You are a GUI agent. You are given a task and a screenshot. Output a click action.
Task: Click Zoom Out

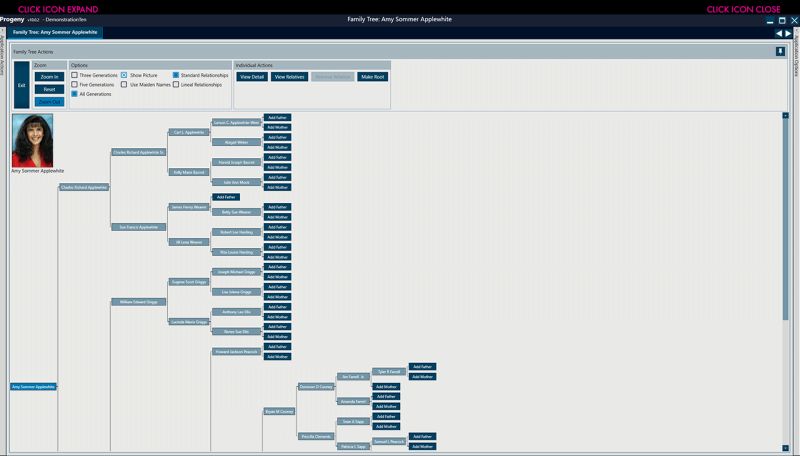[49, 102]
